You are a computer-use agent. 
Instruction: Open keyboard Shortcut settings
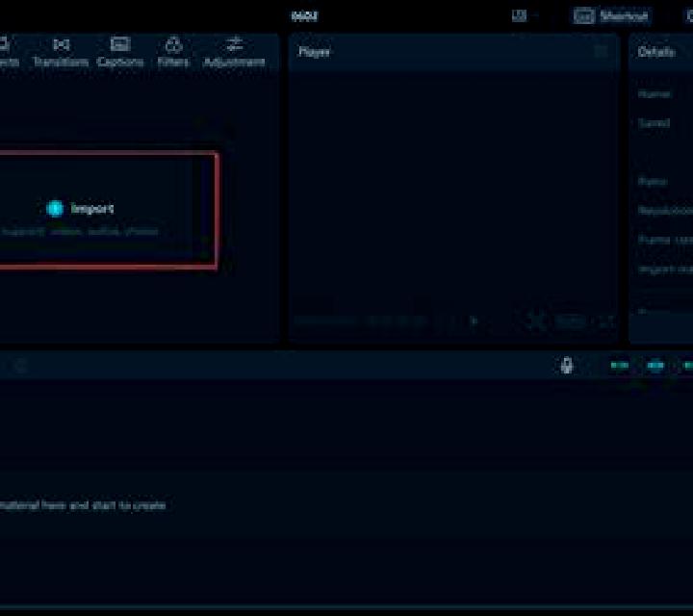point(612,16)
